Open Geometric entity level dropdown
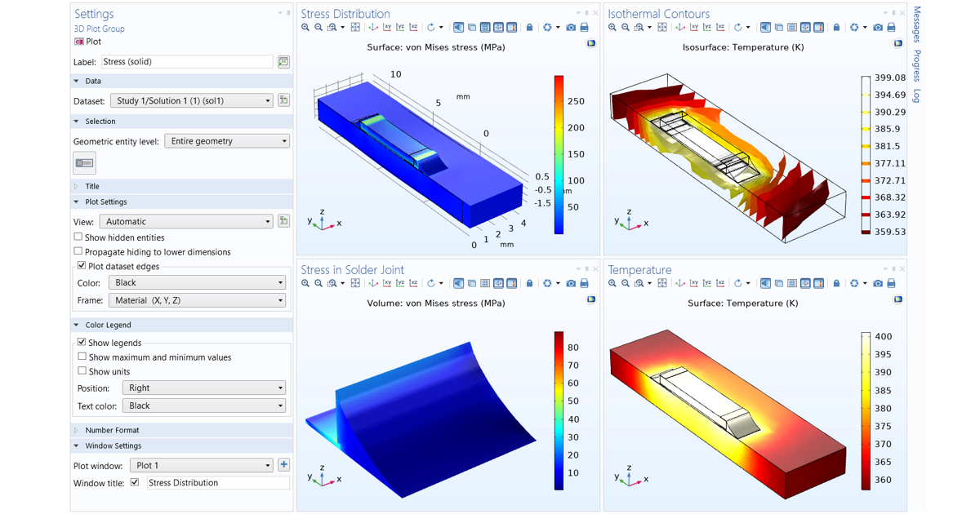 coord(227,141)
